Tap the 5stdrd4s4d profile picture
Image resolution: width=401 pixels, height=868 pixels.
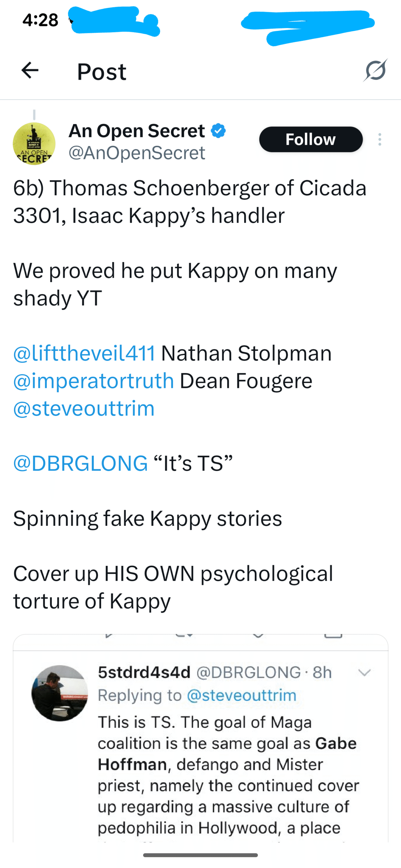pos(59,693)
